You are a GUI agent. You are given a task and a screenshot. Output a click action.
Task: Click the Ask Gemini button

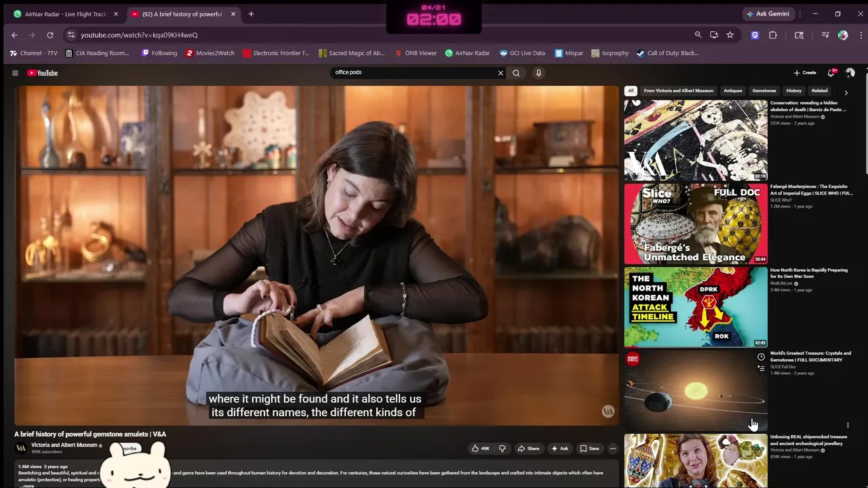(768, 14)
